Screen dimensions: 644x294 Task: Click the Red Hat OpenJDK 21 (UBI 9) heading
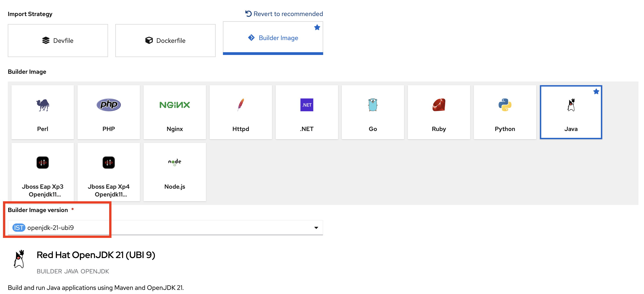point(96,255)
